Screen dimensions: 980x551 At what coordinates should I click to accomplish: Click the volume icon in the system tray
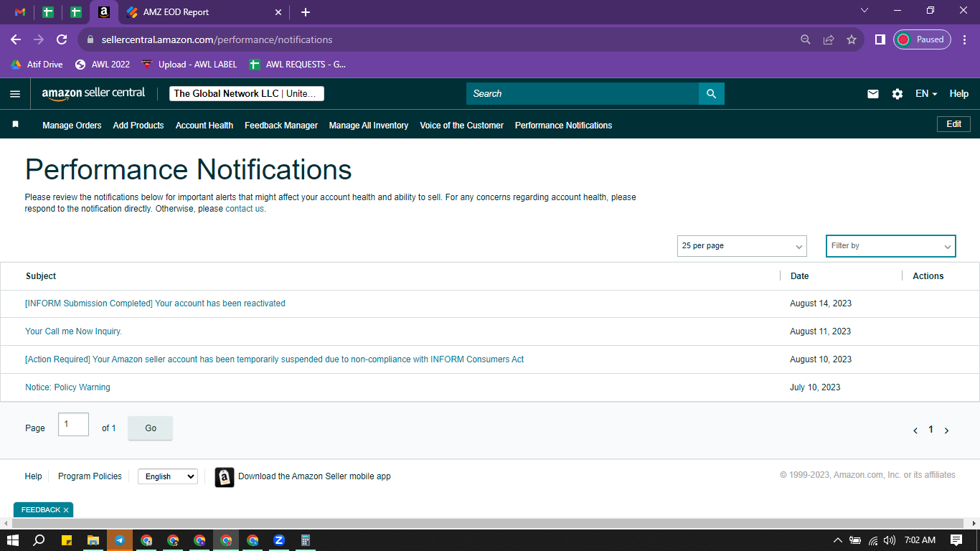tap(890, 540)
